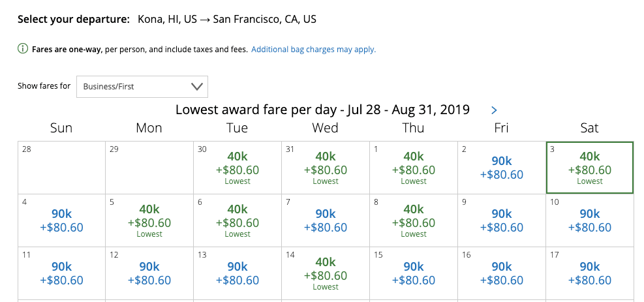Go to next month using right chevron

coord(494,110)
